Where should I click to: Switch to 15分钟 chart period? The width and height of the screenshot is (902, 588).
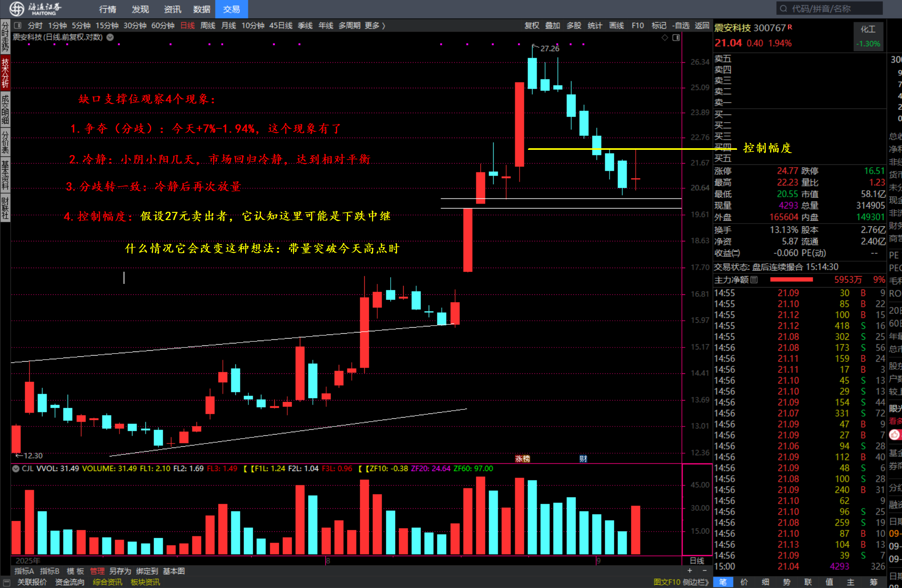pyautogui.click(x=107, y=26)
